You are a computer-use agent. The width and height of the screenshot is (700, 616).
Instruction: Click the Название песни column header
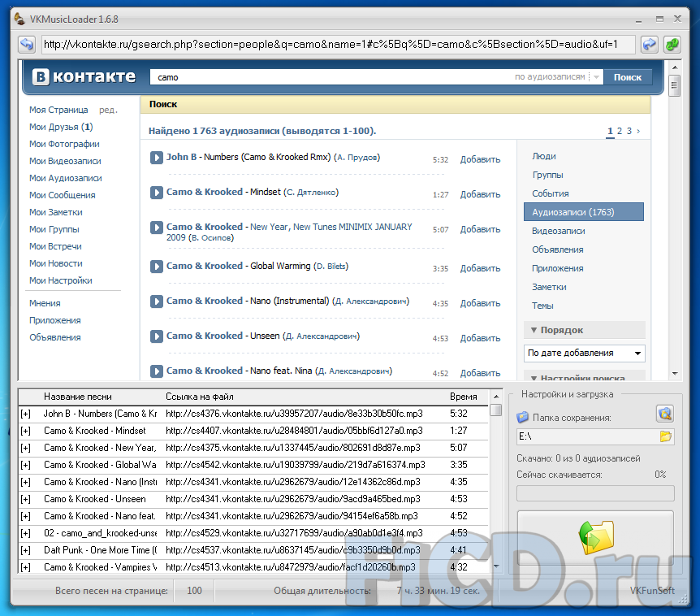[78, 397]
